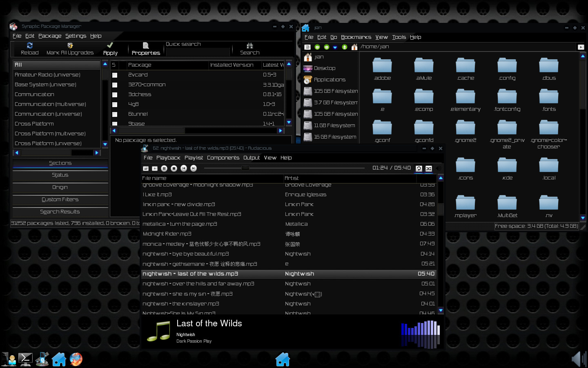Click the Sections button in Synaptic

point(60,163)
